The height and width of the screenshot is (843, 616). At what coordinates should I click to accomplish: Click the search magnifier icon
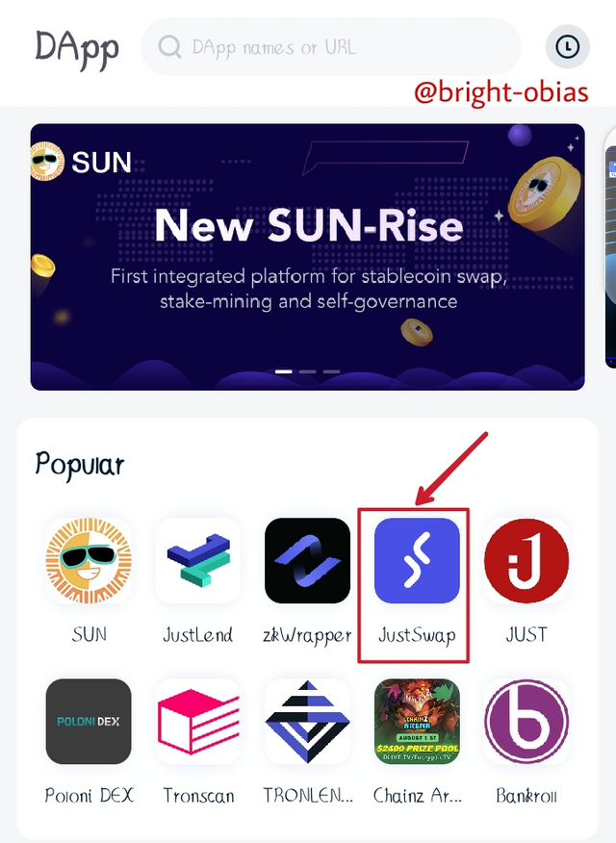169,47
